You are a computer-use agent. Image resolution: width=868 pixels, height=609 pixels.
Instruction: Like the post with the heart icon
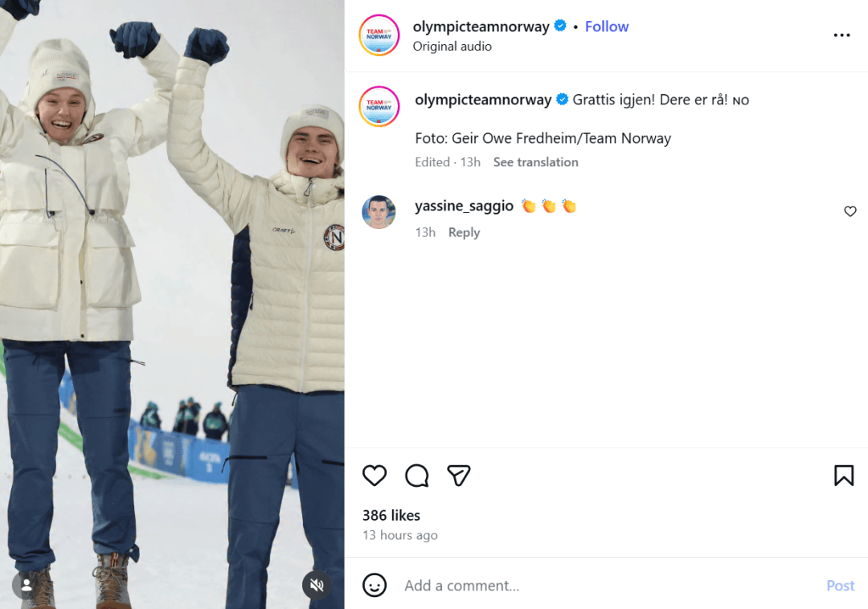tap(375, 476)
